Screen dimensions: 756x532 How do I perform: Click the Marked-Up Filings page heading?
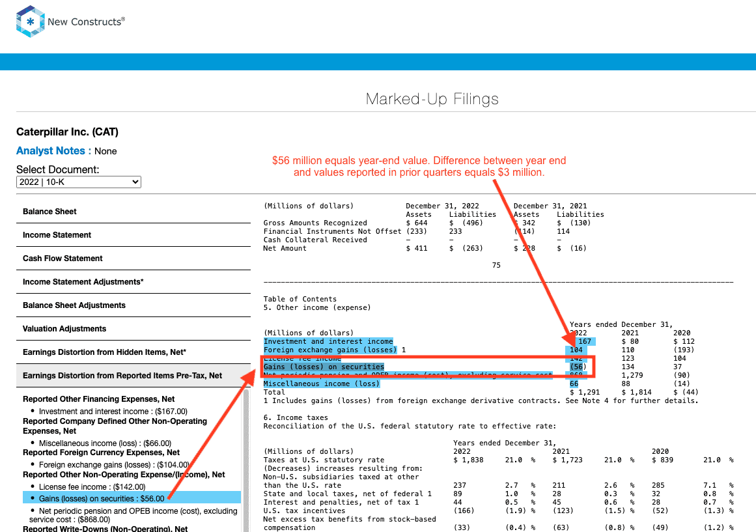pyautogui.click(x=432, y=99)
